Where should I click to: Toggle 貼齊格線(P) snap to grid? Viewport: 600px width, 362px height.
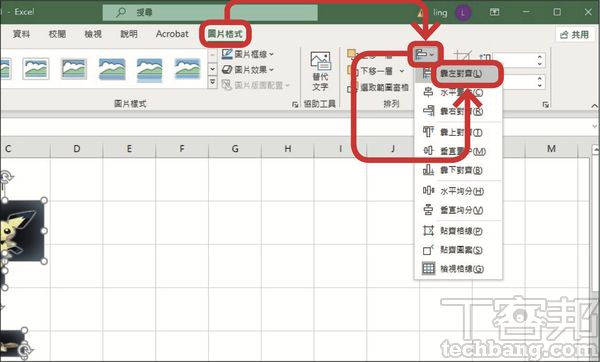pos(458,231)
